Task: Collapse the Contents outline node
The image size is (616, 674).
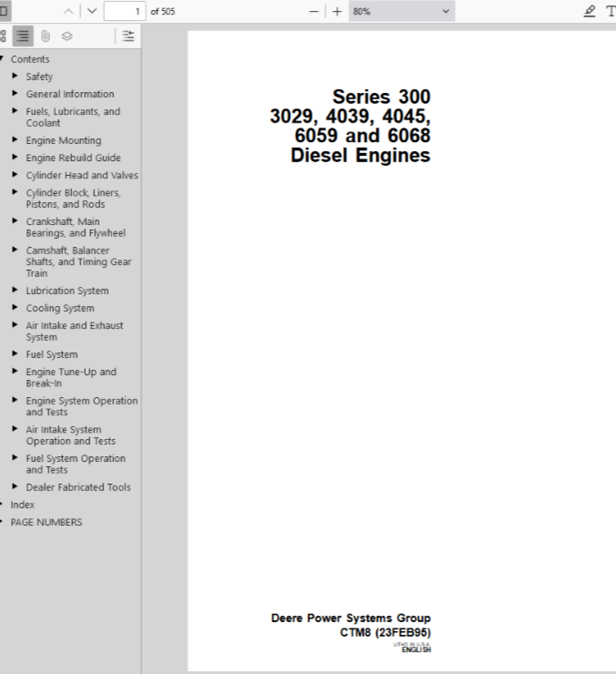Action: 2,58
